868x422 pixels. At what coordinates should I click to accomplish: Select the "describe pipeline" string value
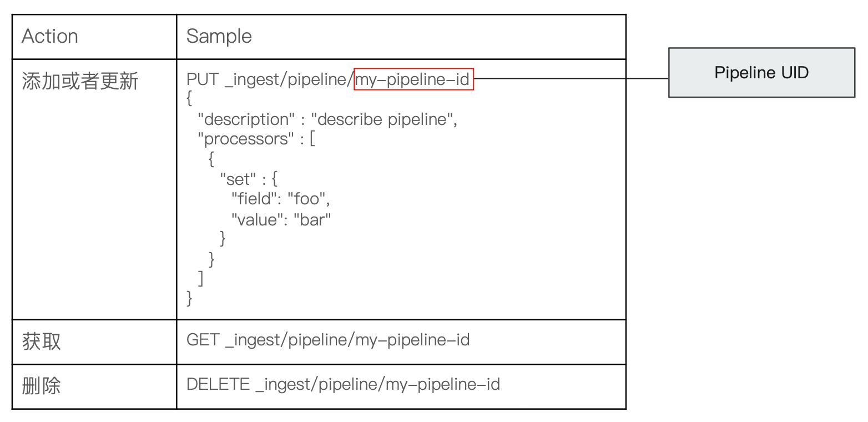[382, 119]
